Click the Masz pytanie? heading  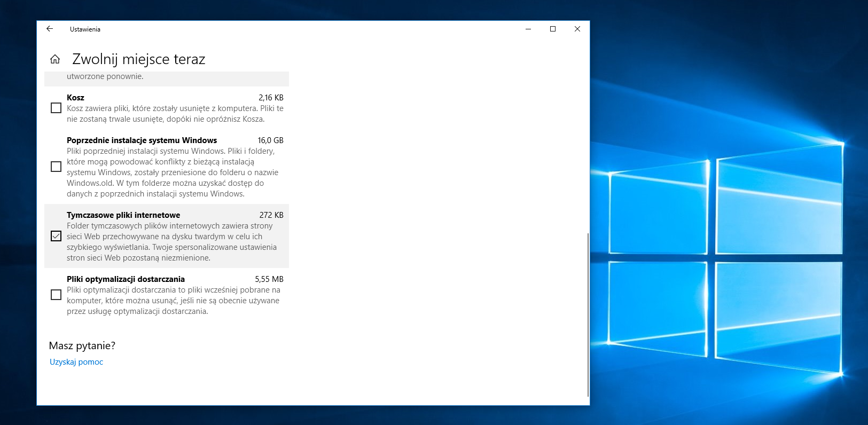click(x=82, y=346)
